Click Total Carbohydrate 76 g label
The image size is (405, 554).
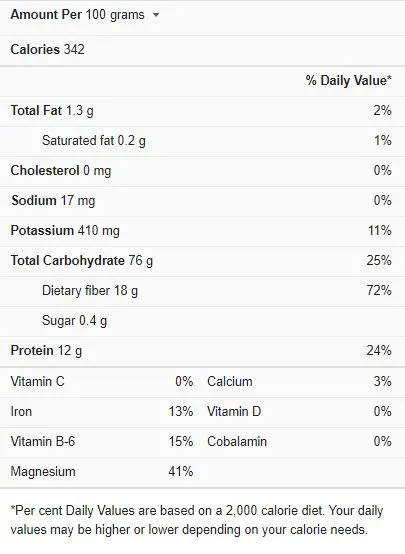pos(82,261)
